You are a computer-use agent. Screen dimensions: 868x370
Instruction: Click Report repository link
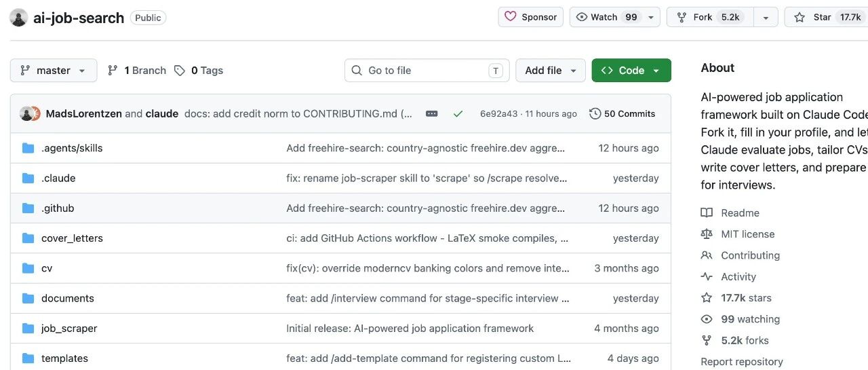tap(742, 362)
